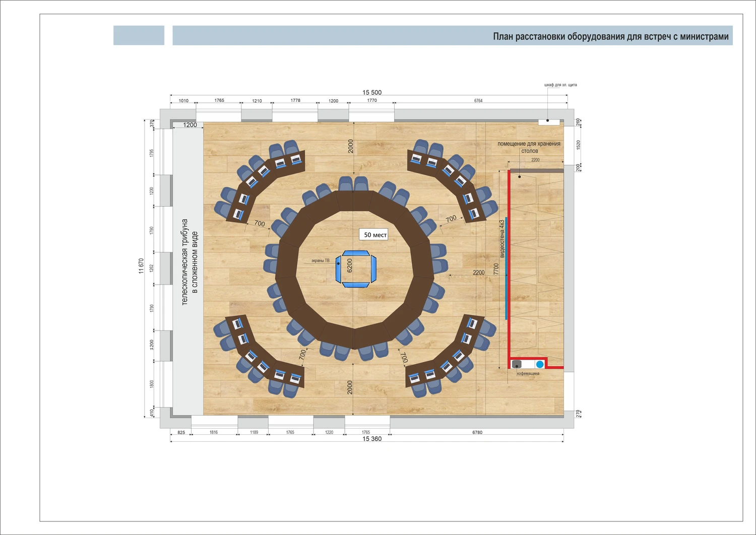Click the 7700 video wall dimension
This screenshot has height=535, width=756.
coord(496,269)
